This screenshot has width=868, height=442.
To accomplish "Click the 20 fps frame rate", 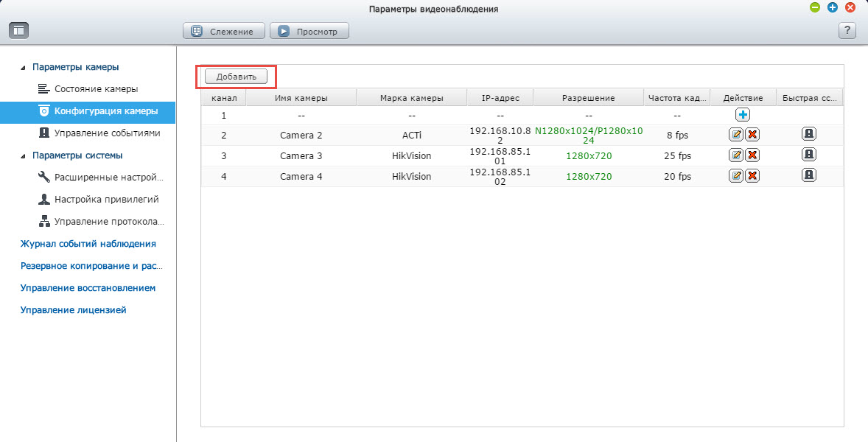I will tap(677, 177).
